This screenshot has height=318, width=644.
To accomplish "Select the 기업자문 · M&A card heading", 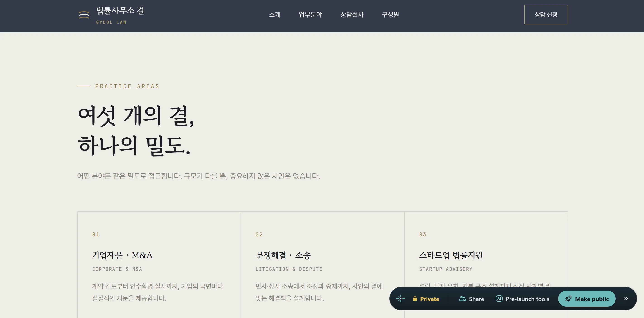I will pos(122,255).
